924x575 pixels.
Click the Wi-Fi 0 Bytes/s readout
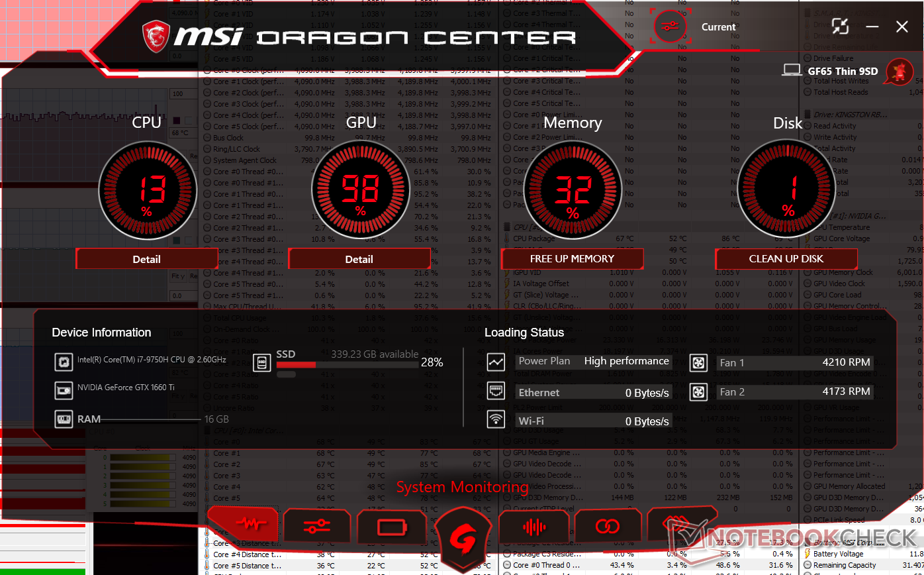click(x=594, y=421)
